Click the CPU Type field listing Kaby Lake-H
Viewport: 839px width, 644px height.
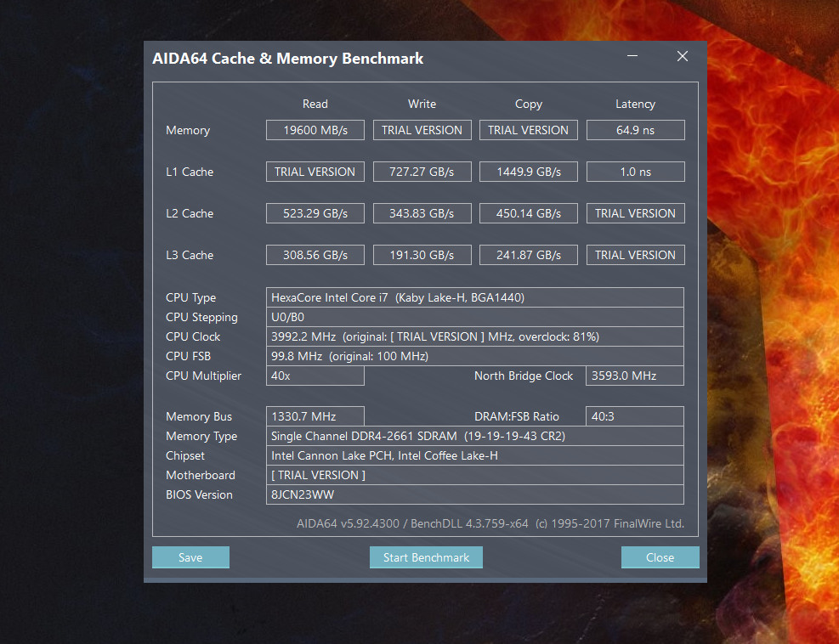tap(476, 297)
